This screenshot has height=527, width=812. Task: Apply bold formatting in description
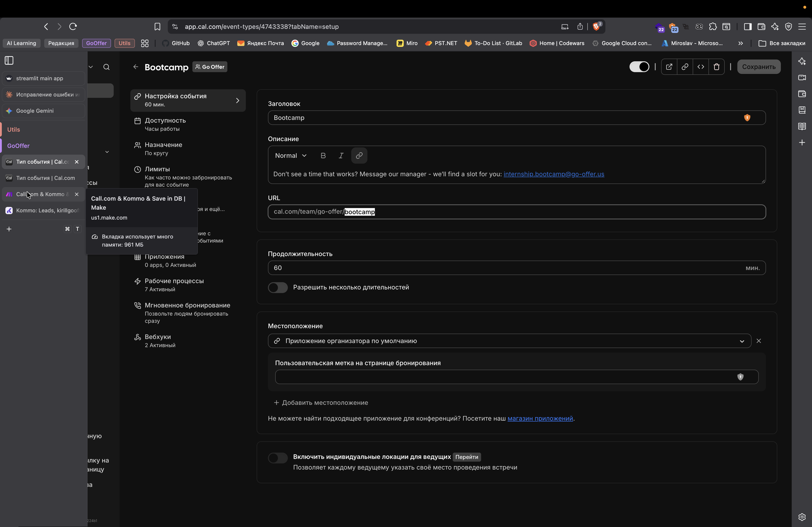tap(323, 156)
